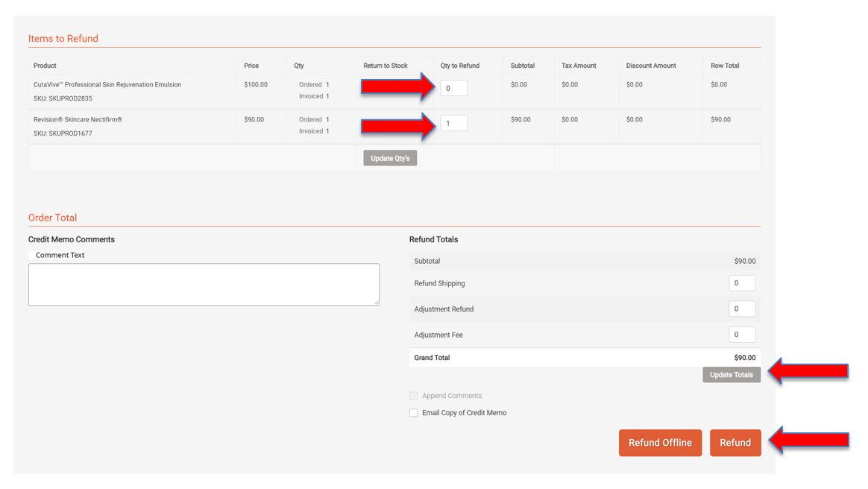Click the Return to Stock column header
The height and width of the screenshot is (489, 868).
[x=384, y=65]
